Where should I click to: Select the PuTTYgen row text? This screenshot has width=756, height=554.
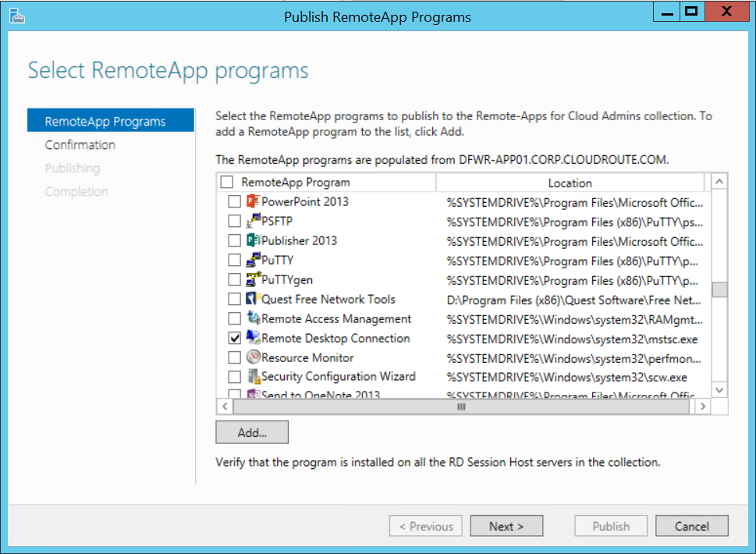pos(287,279)
